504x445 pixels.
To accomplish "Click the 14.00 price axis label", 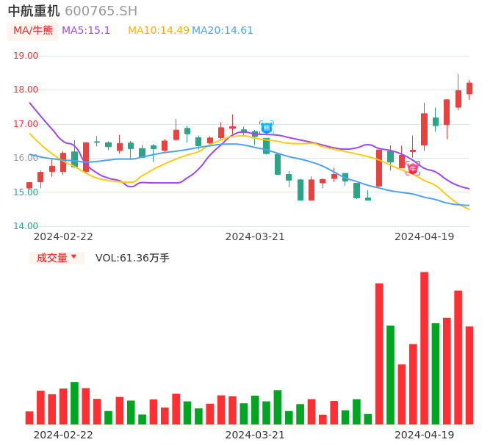I will (26, 226).
